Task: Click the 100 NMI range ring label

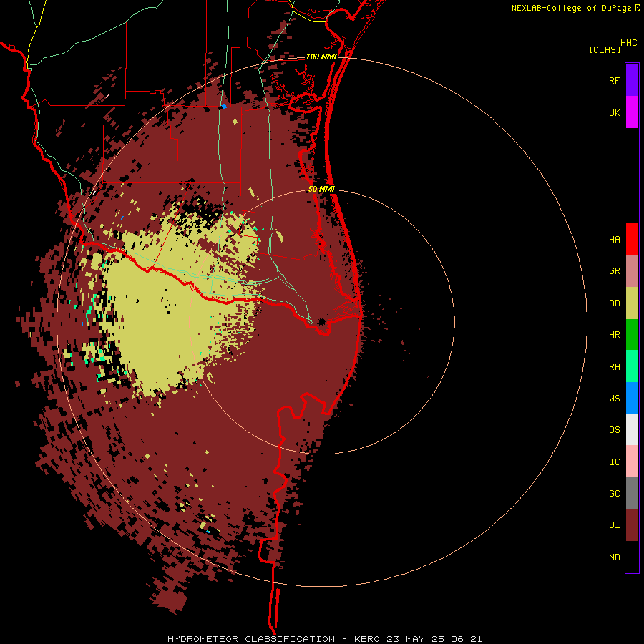Action: coord(321,57)
